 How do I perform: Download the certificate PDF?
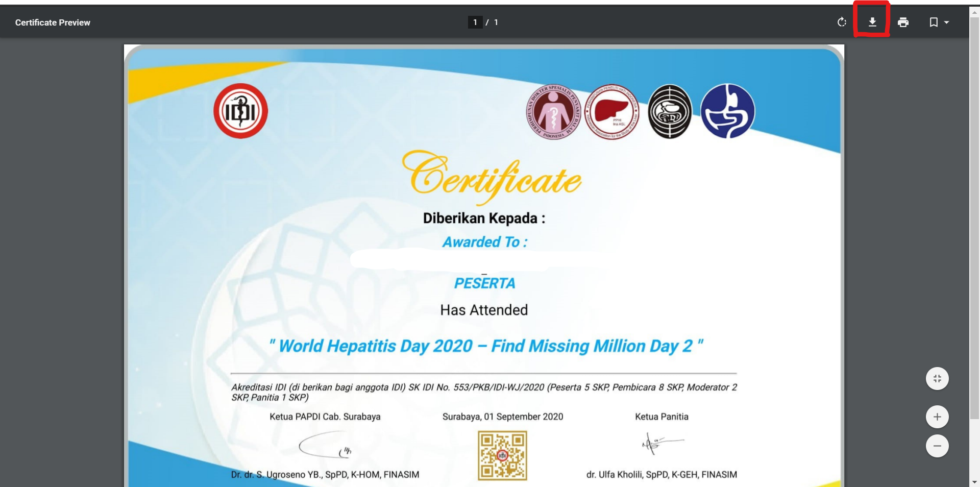click(872, 22)
